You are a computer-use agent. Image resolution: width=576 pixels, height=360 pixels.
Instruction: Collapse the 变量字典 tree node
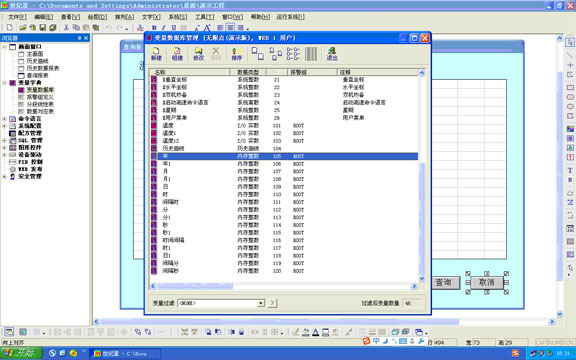[4, 83]
